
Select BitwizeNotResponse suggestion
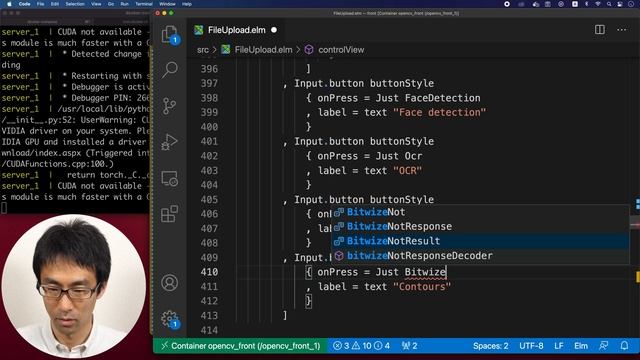pos(480,227)
